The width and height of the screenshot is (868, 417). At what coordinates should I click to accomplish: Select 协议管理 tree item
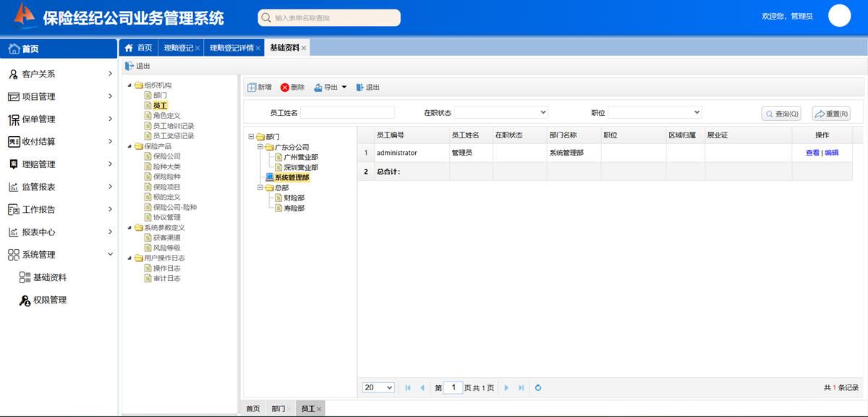167,217
